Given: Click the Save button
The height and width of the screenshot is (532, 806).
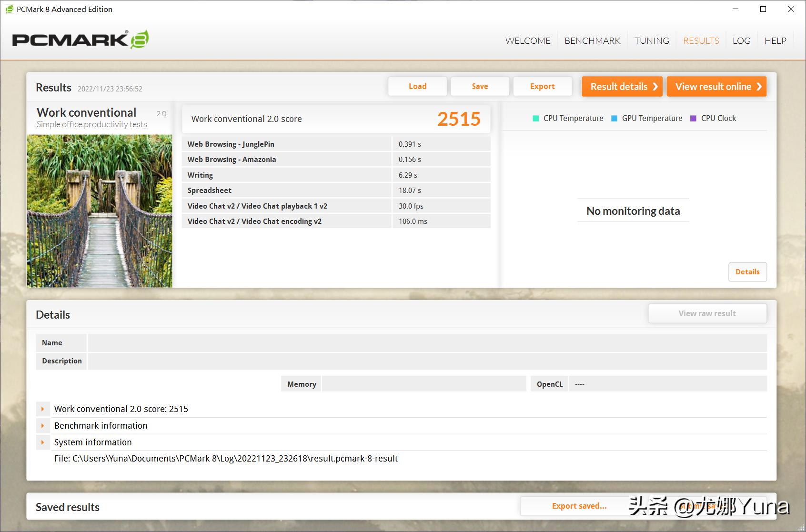Looking at the screenshot, I should (x=480, y=86).
